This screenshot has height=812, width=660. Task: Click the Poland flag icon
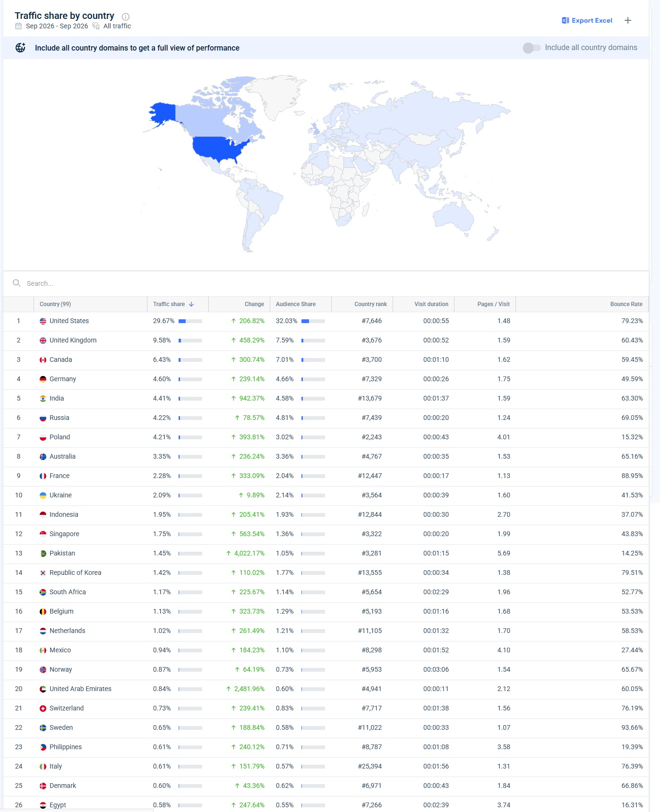(x=43, y=437)
